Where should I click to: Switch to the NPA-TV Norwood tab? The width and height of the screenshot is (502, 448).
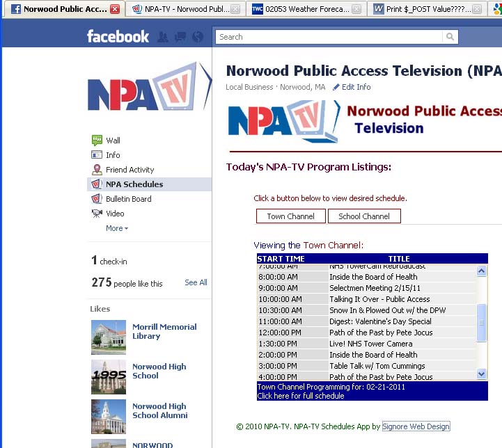pyautogui.click(x=185, y=9)
